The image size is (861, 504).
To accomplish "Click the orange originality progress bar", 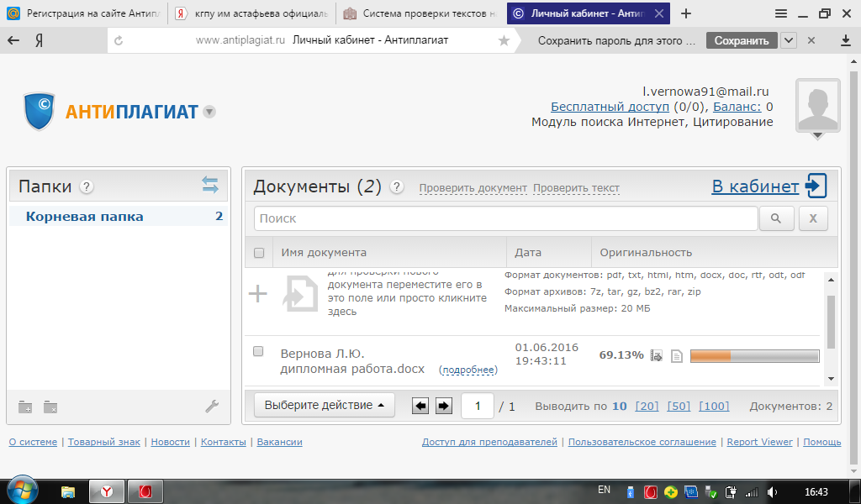I will pos(753,356).
